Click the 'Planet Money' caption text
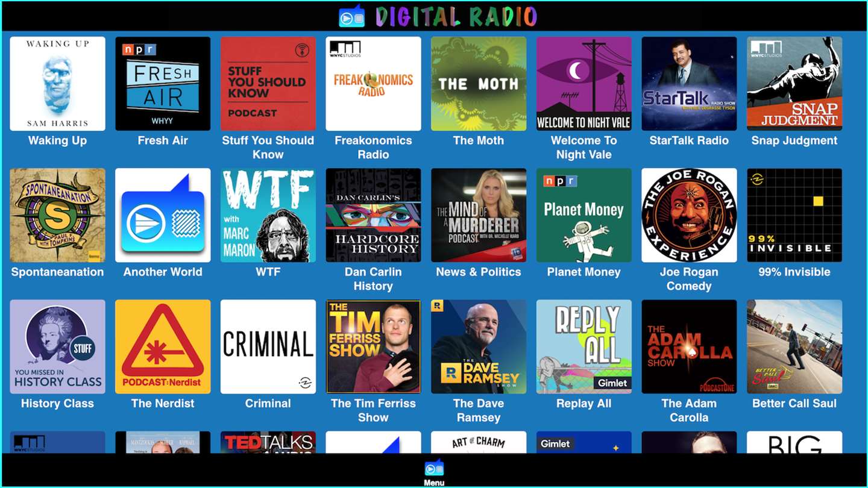Image resolution: width=868 pixels, height=488 pixels. (x=584, y=272)
